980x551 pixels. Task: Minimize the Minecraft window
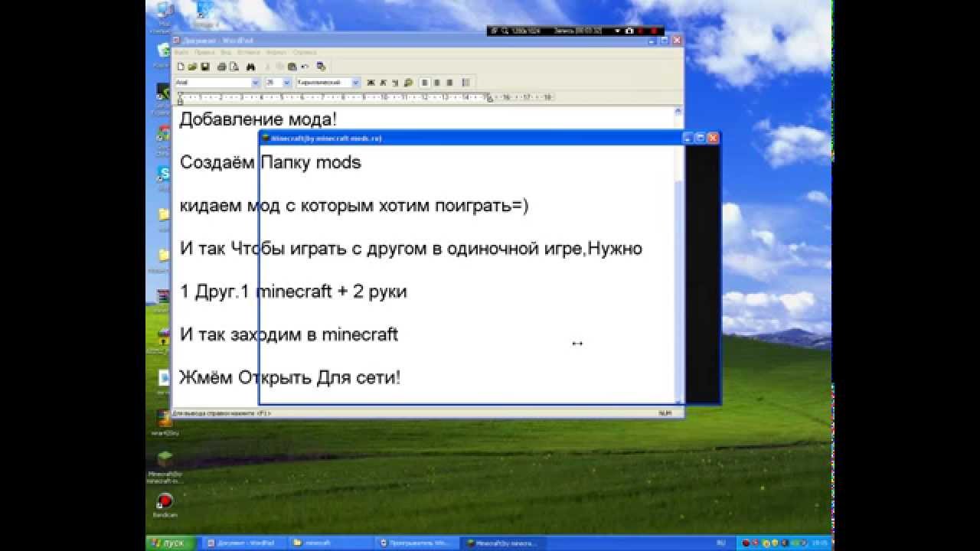[x=688, y=138]
